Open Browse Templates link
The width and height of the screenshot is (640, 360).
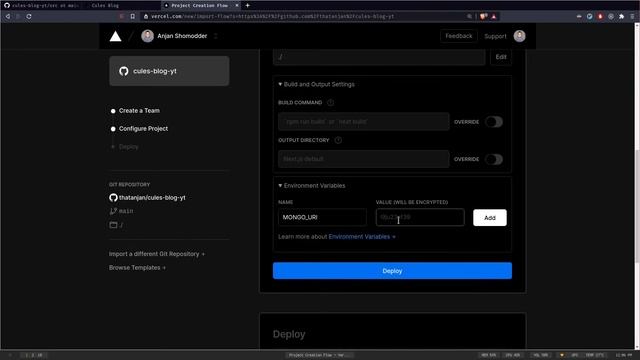[x=137, y=268]
